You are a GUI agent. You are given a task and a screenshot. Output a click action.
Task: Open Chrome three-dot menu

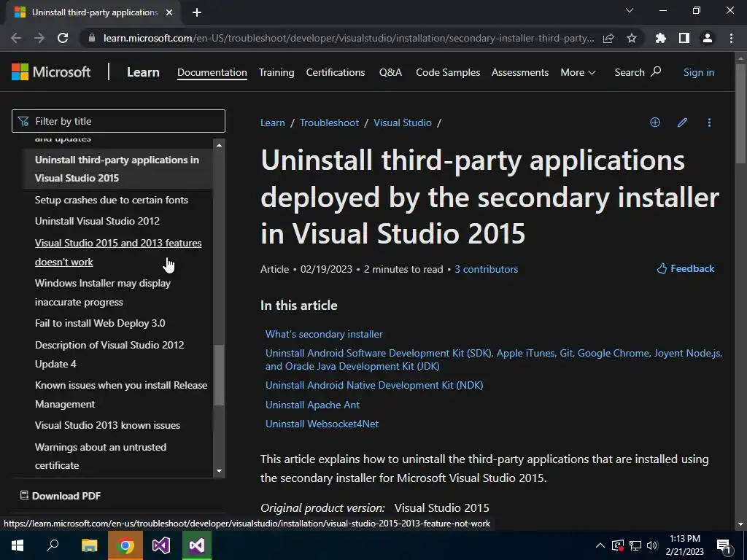pyautogui.click(x=731, y=38)
